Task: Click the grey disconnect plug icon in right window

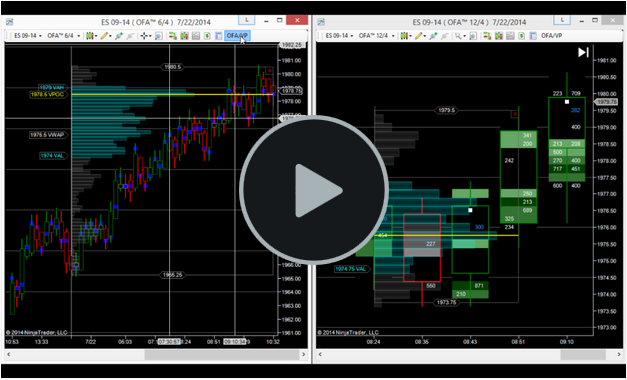Action: tap(444, 36)
